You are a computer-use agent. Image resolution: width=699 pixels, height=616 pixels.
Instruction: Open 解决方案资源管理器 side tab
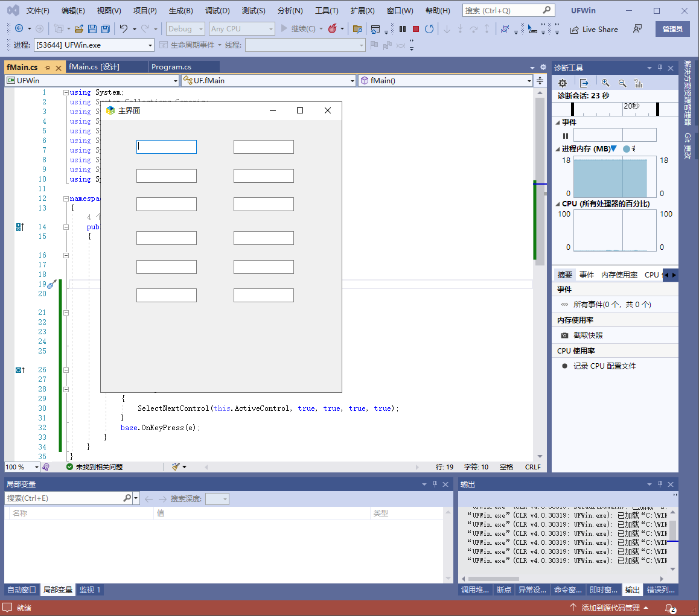pyautogui.click(x=688, y=93)
